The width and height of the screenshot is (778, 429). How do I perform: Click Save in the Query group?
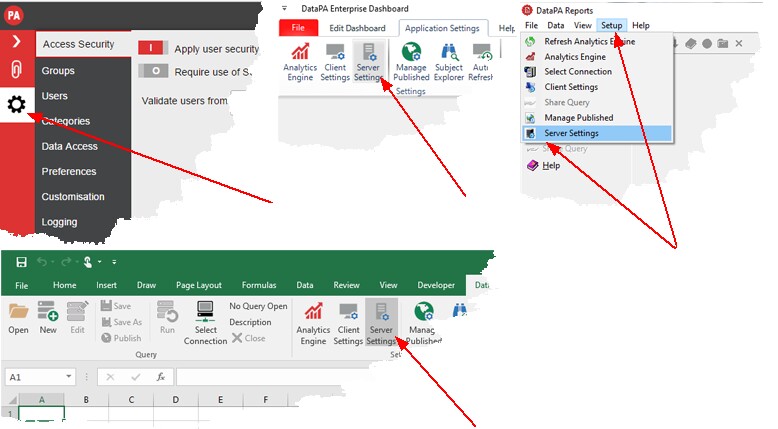116,306
